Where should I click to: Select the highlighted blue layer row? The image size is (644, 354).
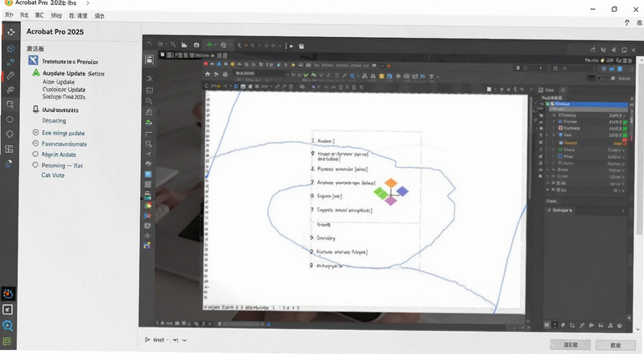tap(587, 105)
